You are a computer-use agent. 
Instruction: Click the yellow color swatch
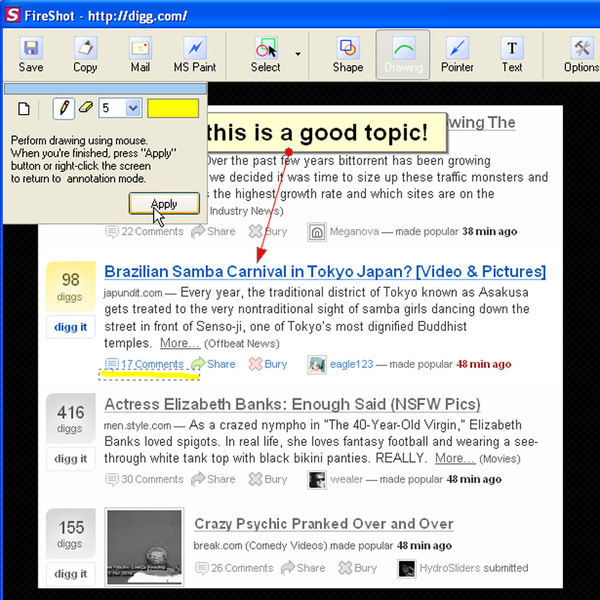[173, 108]
